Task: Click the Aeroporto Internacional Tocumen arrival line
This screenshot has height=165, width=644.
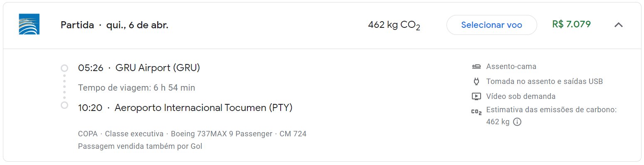Action: [185, 108]
